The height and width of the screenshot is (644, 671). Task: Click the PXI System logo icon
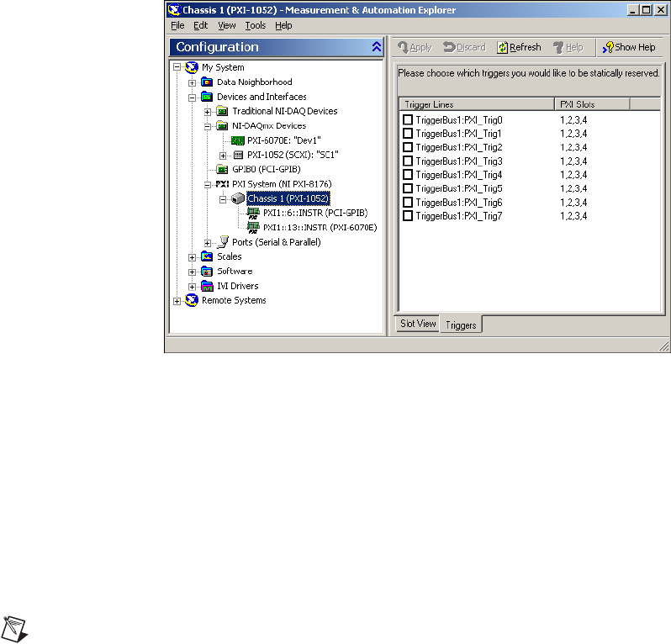click(x=222, y=184)
